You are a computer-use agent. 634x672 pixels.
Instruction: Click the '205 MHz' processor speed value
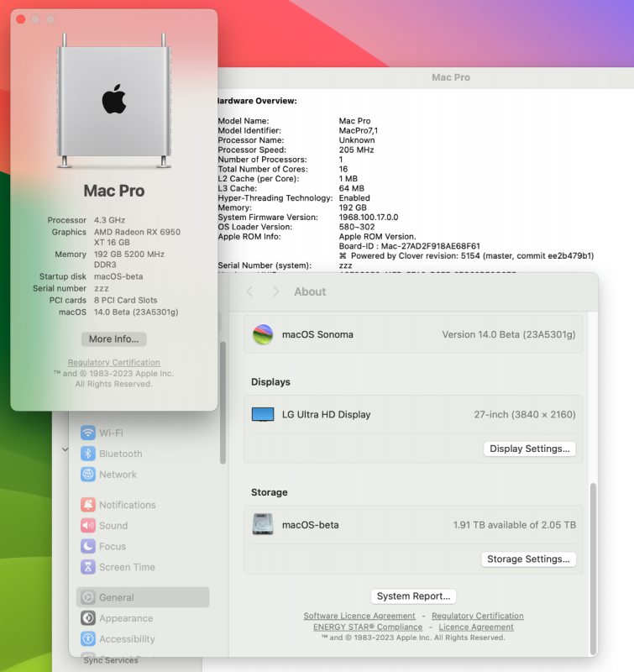[356, 150]
